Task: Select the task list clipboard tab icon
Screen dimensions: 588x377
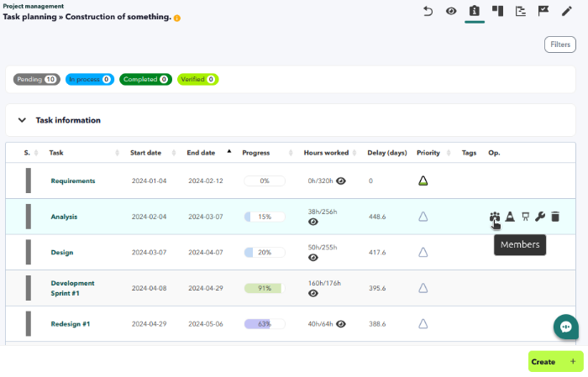Action: pos(475,11)
